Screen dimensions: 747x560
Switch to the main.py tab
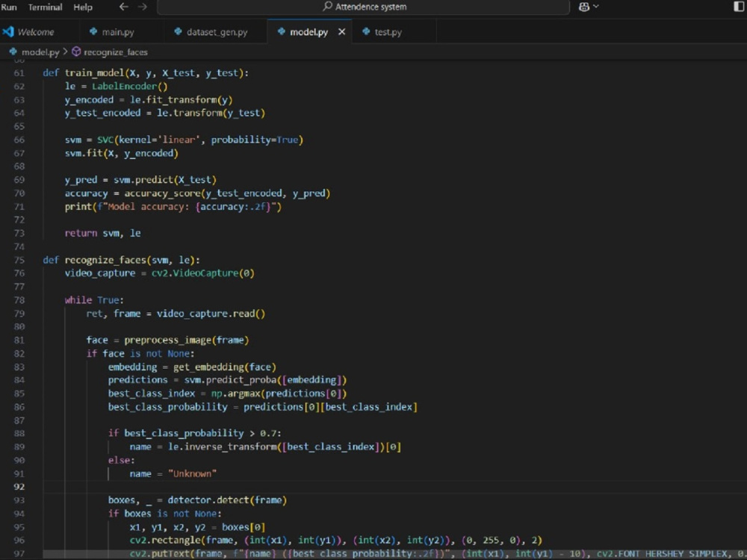click(x=118, y=32)
